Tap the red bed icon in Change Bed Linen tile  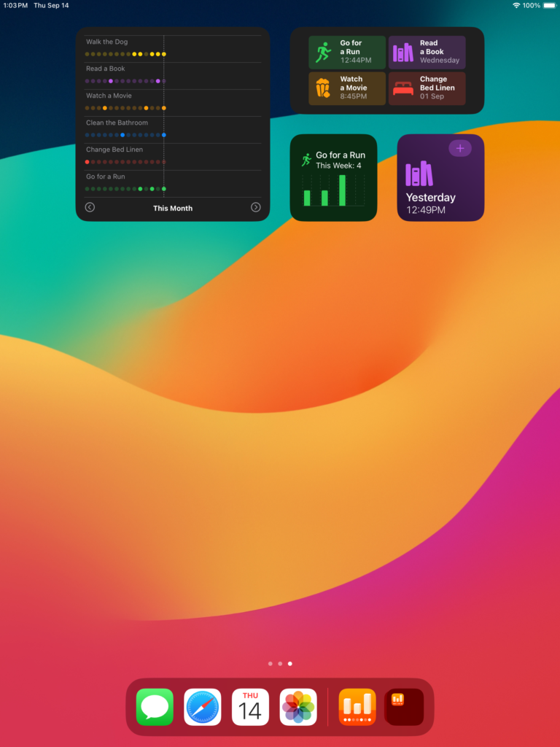point(402,88)
